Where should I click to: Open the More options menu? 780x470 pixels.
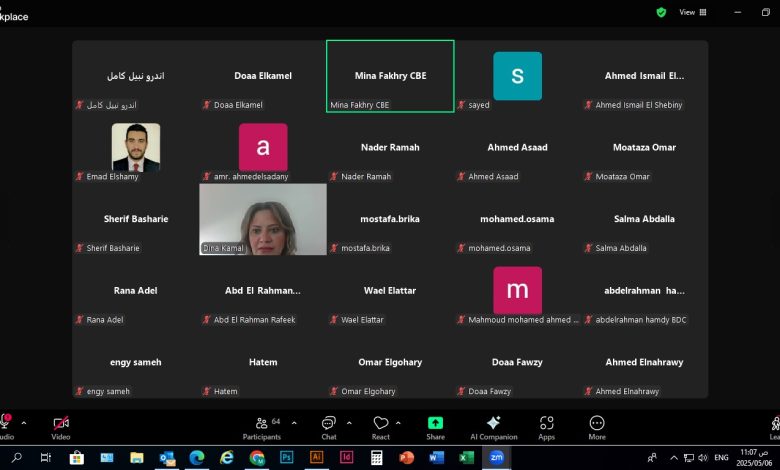[x=597, y=428]
